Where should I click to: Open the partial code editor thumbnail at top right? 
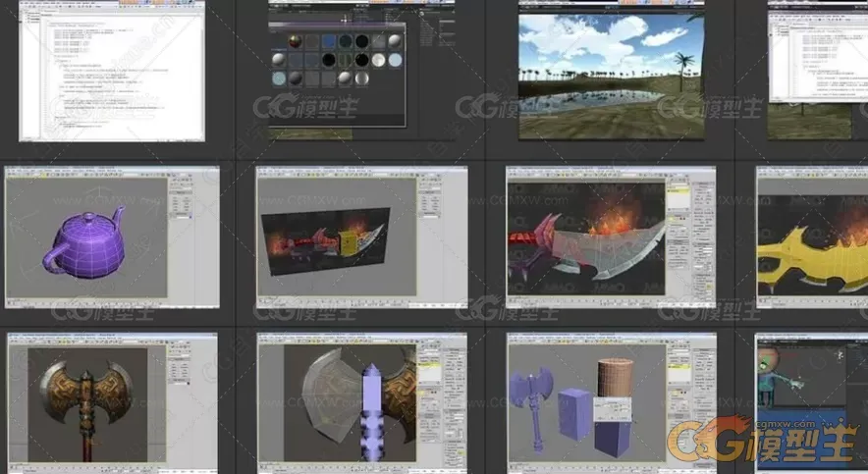click(x=818, y=70)
